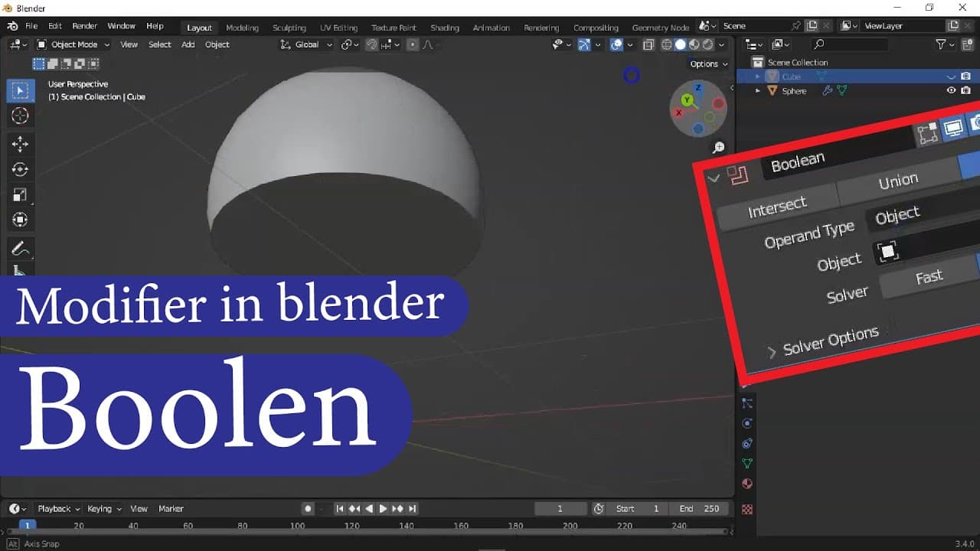Screen dimensions: 980x551
Task: Switch to wireframe viewport shading
Action: [x=666, y=44]
